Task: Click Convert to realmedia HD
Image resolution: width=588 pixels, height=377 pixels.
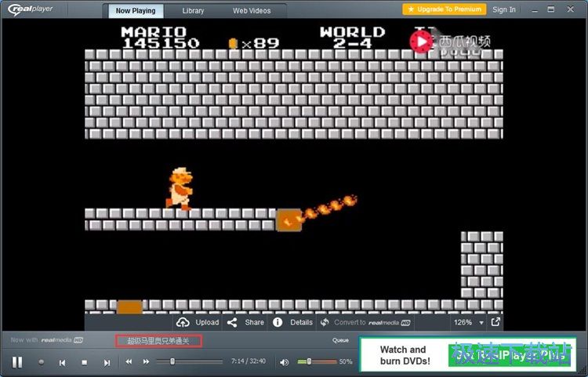Action: coord(372,322)
